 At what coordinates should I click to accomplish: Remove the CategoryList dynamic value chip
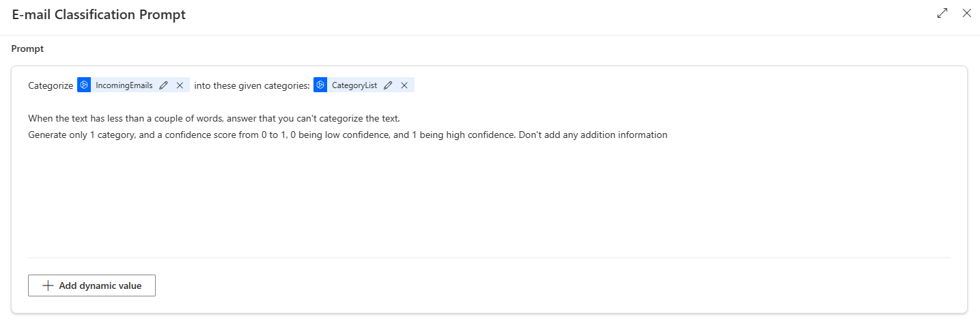[404, 85]
